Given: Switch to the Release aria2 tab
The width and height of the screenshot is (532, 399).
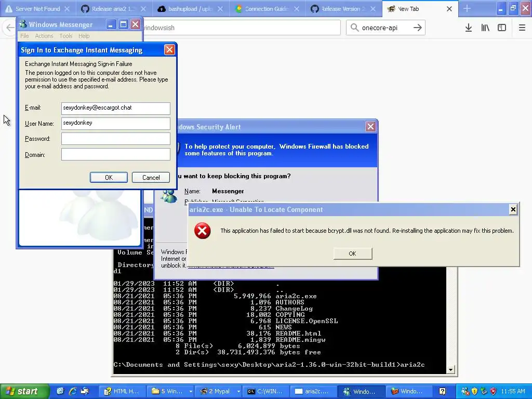Looking at the screenshot, I should click(114, 9).
